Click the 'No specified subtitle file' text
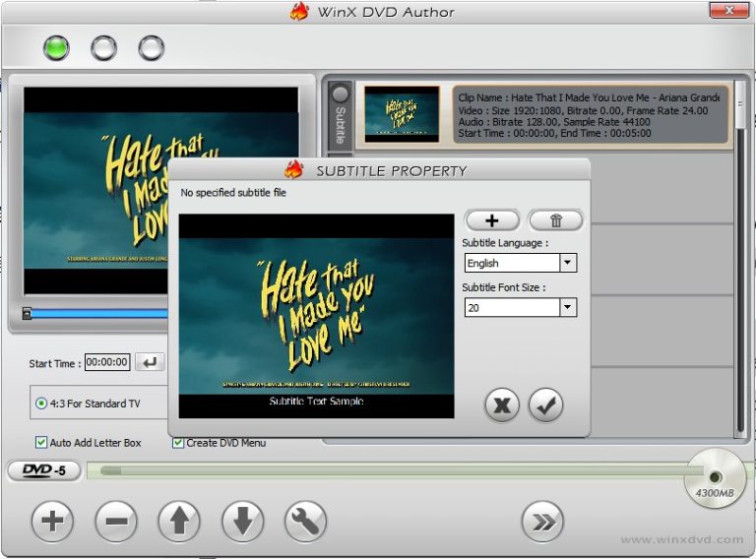Screen dimensions: 756x559 click(x=233, y=193)
